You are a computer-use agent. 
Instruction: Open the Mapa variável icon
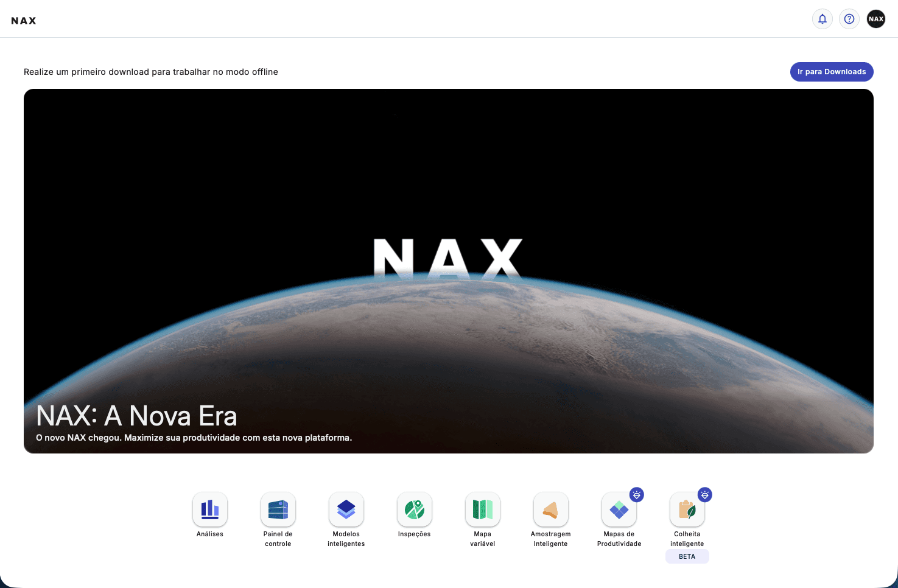click(x=483, y=509)
